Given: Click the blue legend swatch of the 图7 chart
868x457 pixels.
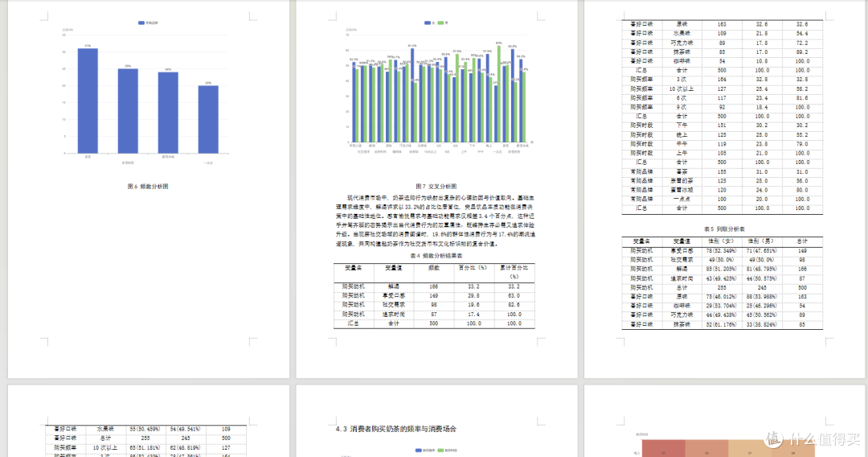Looking at the screenshot, I should pyautogui.click(x=427, y=23).
